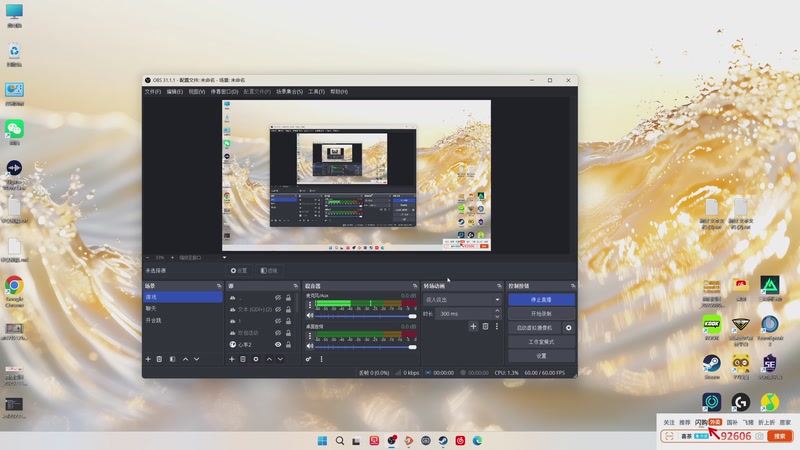
Task: Open the 工具(T) menu
Action: pos(316,91)
